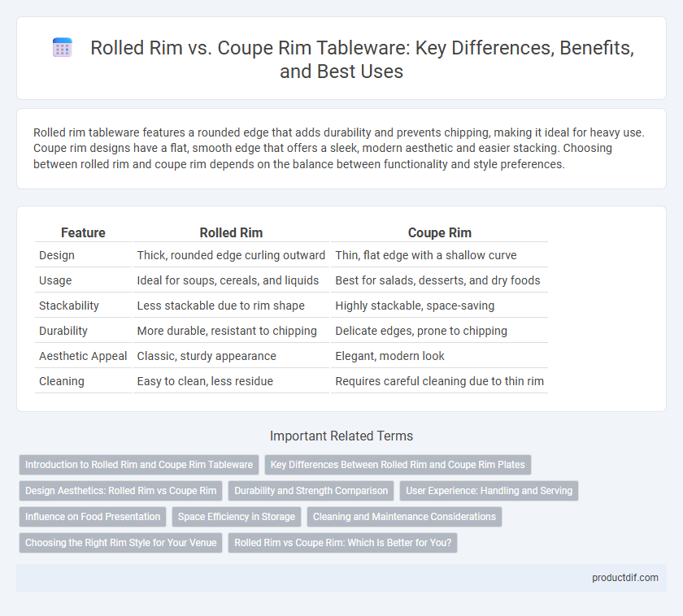Click the 'Feature' column header
683x616 pixels.
coord(83,233)
